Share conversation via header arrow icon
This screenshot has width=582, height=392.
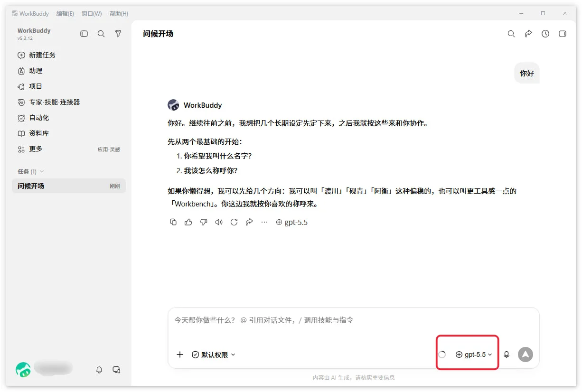click(528, 34)
